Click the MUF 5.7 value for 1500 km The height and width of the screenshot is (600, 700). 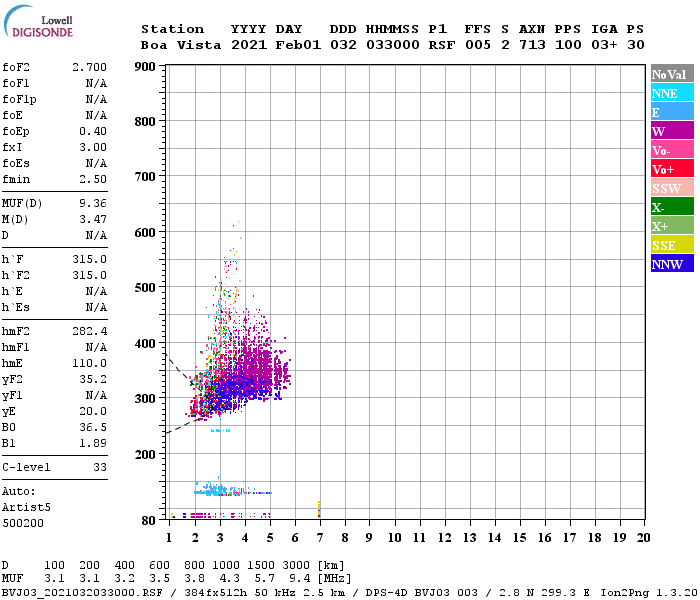click(264, 579)
